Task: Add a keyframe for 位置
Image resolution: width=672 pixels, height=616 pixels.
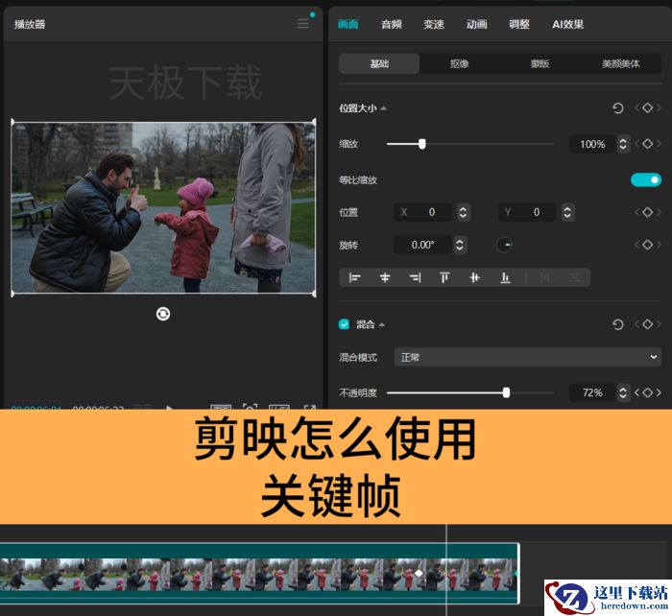Action: (648, 212)
